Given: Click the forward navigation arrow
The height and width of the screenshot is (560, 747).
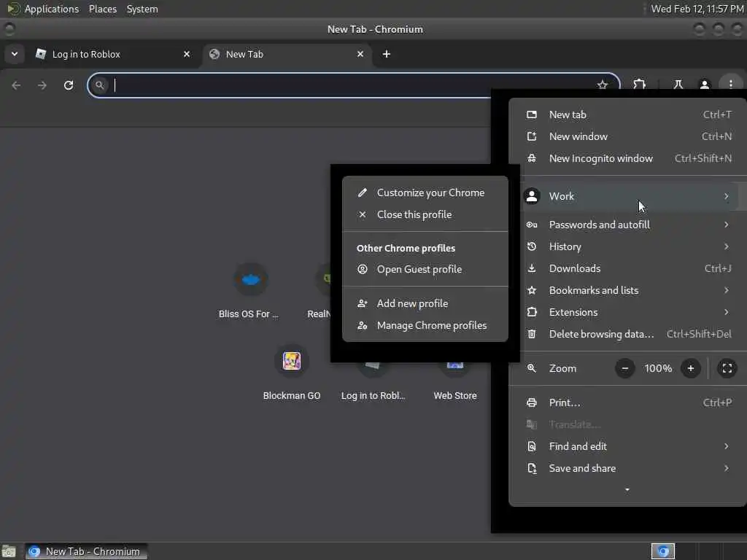Looking at the screenshot, I should [42, 85].
